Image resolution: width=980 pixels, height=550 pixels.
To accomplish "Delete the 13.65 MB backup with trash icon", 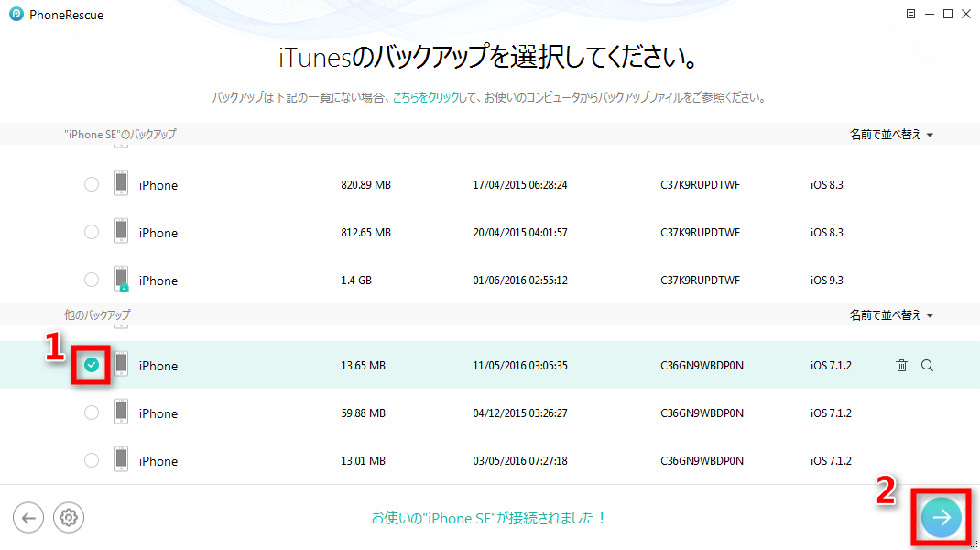I will pyautogui.click(x=901, y=366).
